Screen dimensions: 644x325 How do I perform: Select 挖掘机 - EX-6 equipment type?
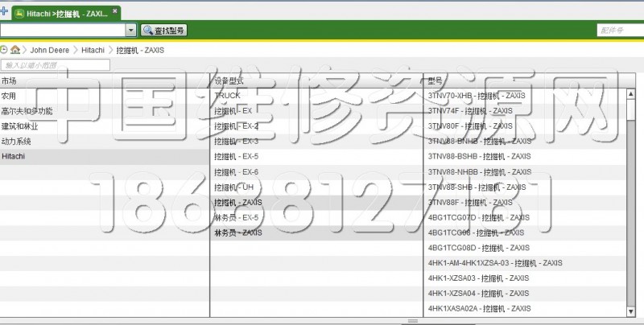[x=316, y=172]
